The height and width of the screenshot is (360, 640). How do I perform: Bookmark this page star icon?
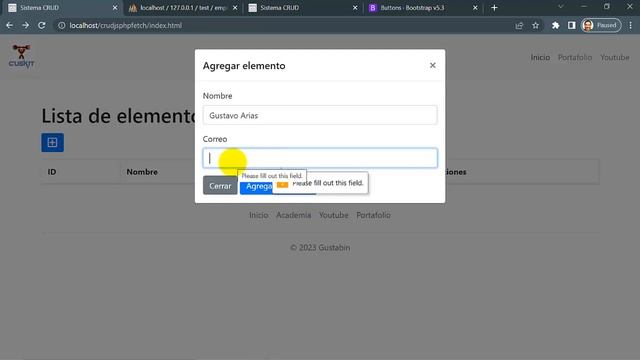click(x=536, y=25)
